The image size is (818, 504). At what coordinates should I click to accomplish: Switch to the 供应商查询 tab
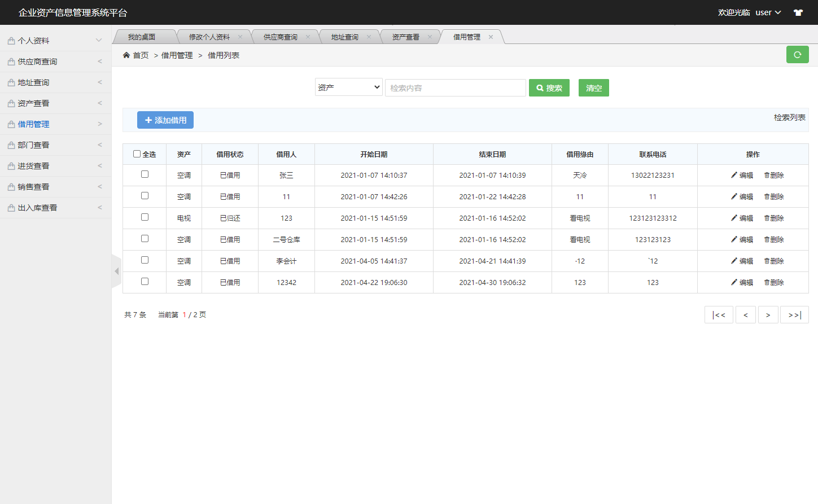coord(281,37)
